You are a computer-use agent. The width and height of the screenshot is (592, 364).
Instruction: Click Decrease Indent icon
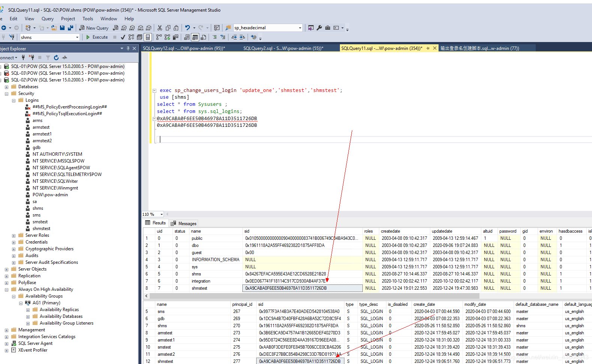(234, 37)
